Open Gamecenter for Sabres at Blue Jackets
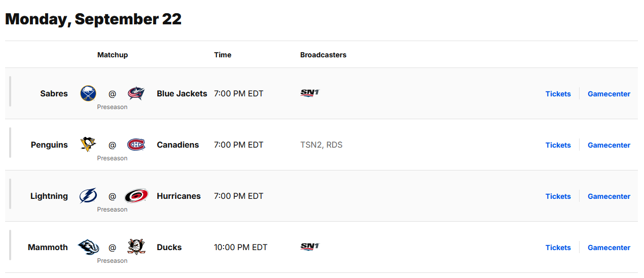 coord(609,94)
